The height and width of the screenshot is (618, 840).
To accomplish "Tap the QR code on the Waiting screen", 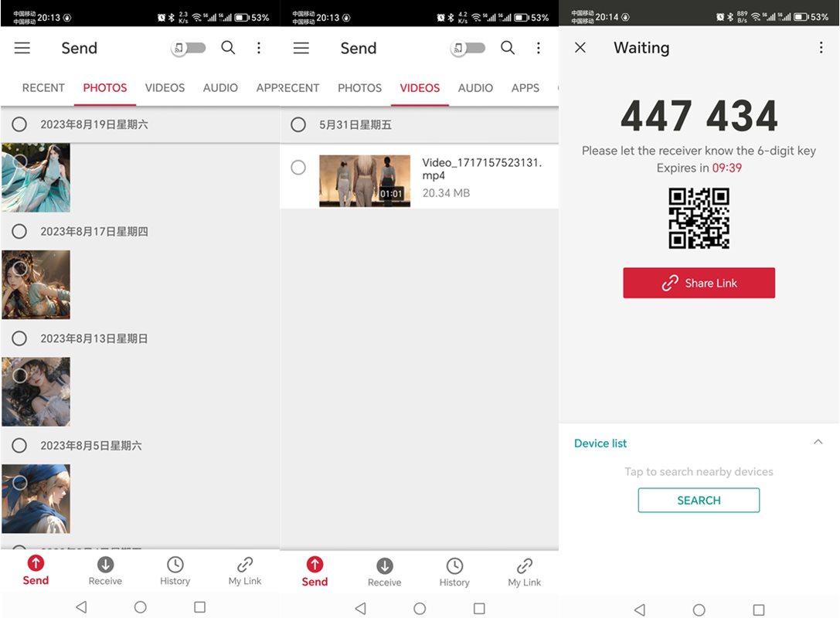I will (699, 219).
